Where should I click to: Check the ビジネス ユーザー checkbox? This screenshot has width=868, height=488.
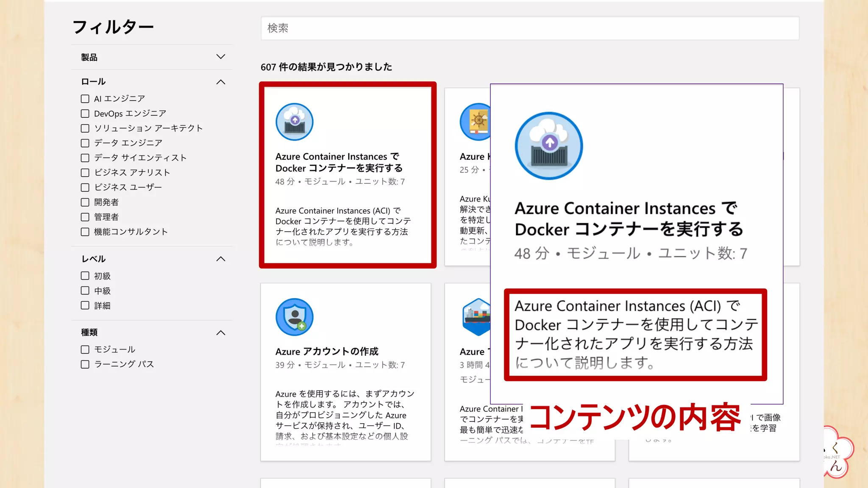click(x=85, y=187)
